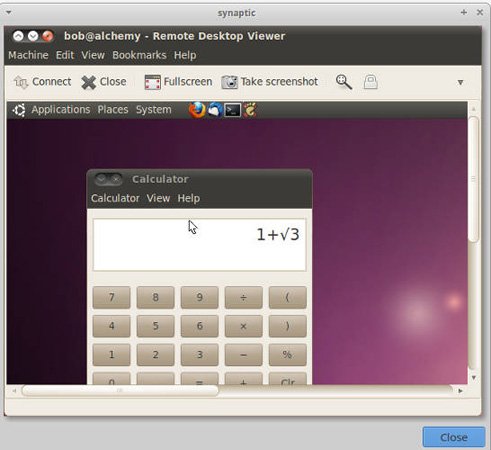This screenshot has height=450, width=491.
Task: Open the Machine menu
Action: coord(28,55)
